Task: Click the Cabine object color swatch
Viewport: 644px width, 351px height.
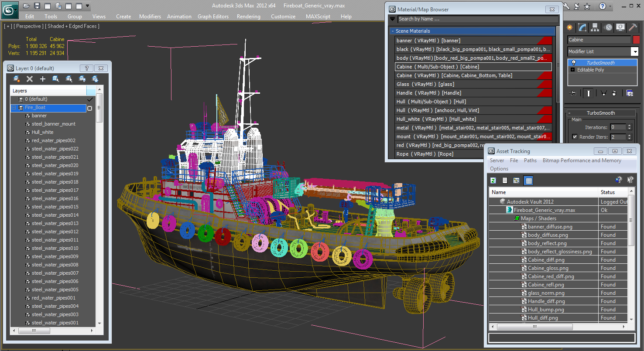Action: pos(636,40)
